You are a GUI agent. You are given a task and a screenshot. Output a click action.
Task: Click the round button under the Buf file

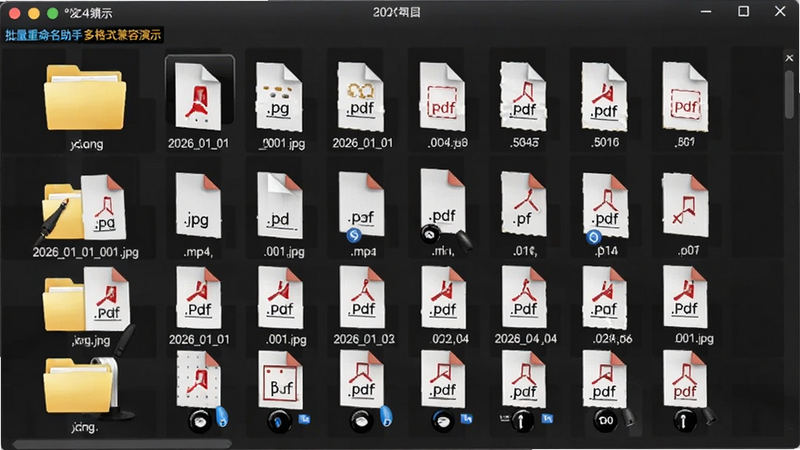[279, 421]
